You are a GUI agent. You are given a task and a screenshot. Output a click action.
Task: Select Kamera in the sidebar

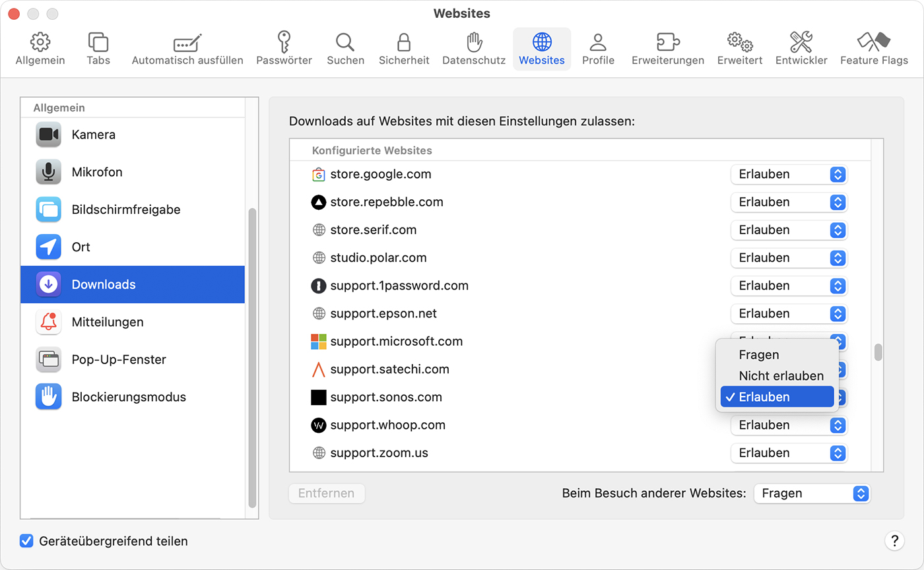(x=133, y=135)
